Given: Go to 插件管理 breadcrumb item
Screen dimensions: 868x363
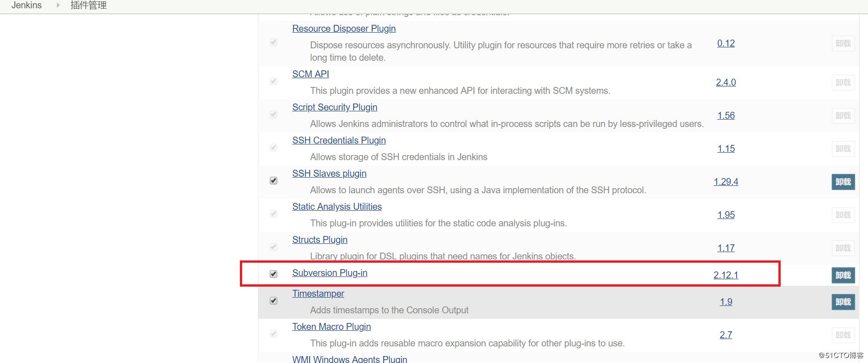Looking at the screenshot, I should (88, 5).
